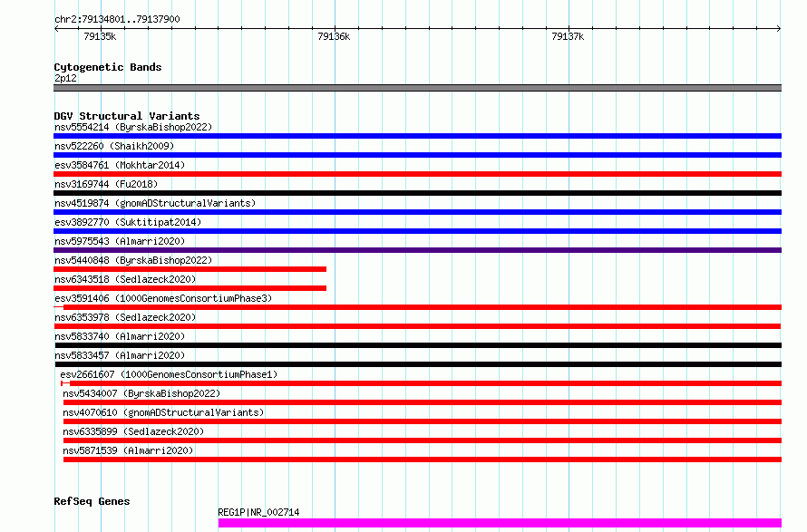Click variant label nsv4070610 (gnomADStructuralVariants)
Viewport: 807px width, 532px height.
click(x=163, y=412)
